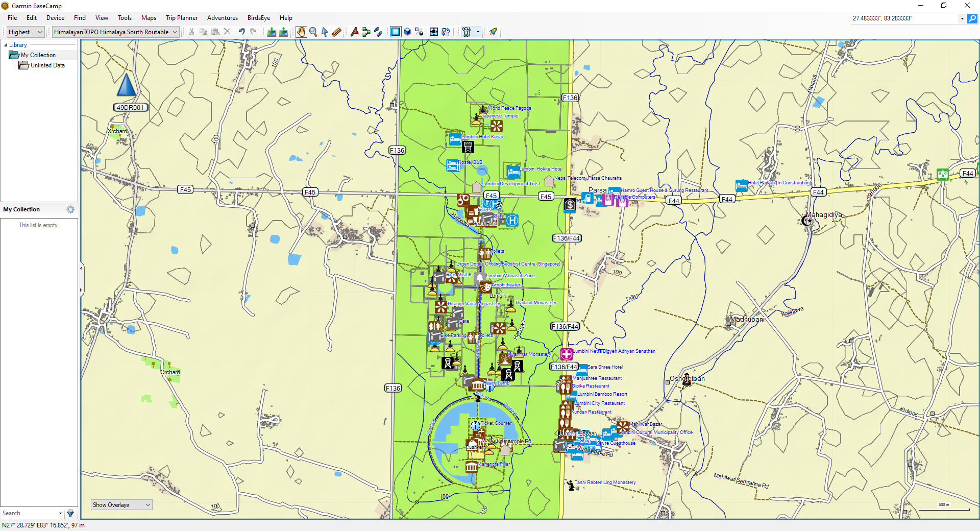Select the arrow Select tool
Image resolution: width=980 pixels, height=531 pixels.
pos(325,32)
